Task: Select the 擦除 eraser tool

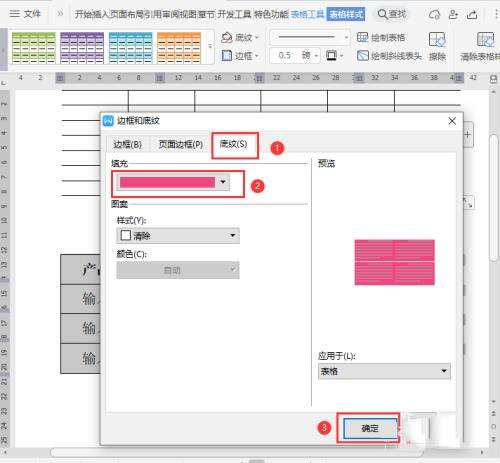Action: [437, 46]
